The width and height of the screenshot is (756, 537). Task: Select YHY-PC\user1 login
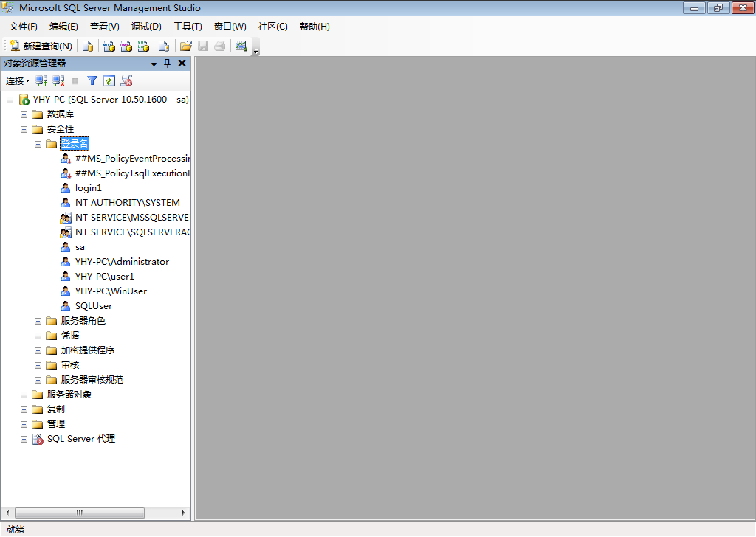tap(105, 277)
